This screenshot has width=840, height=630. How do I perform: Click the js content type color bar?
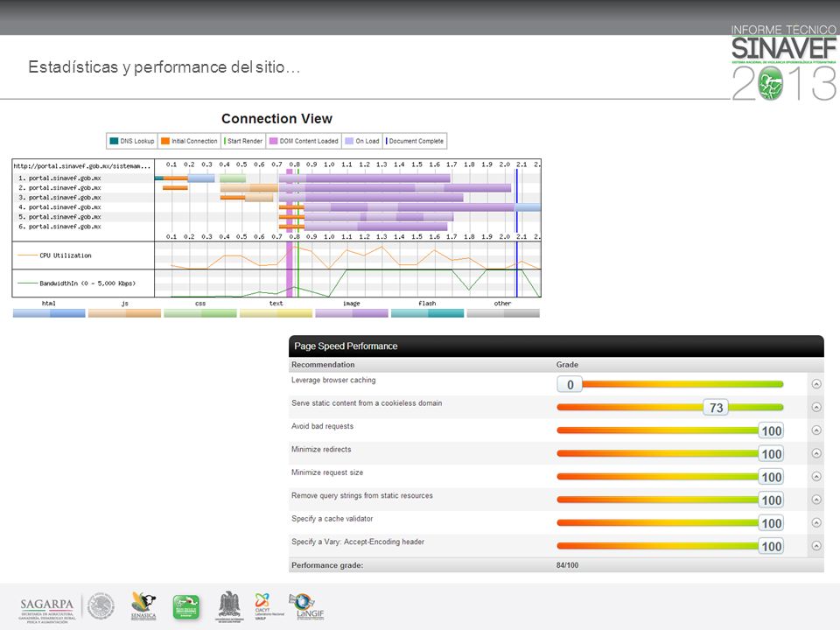(124, 313)
